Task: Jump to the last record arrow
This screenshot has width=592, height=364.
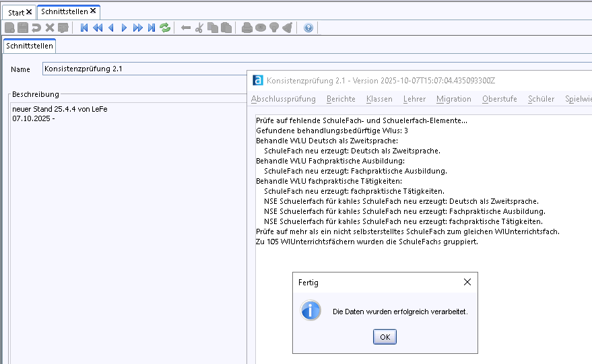Action: click(152, 28)
